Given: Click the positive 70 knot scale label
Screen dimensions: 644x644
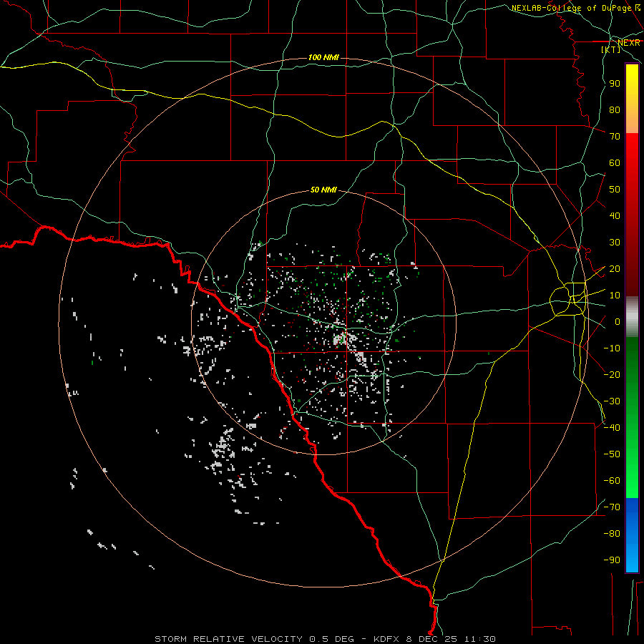Looking at the screenshot, I should point(615,137).
